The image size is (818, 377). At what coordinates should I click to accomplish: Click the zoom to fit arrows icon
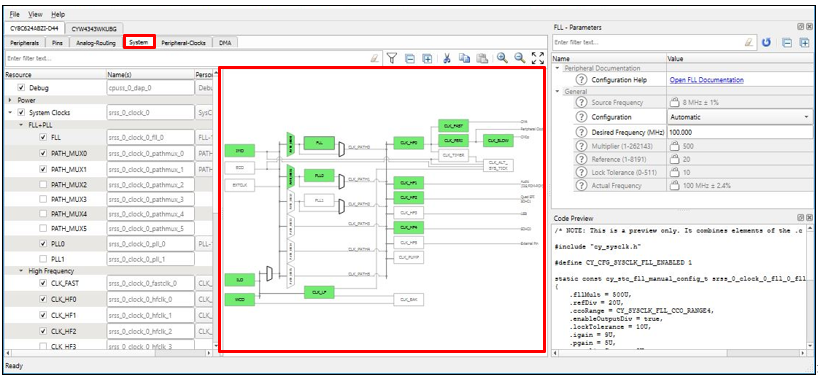click(x=537, y=58)
